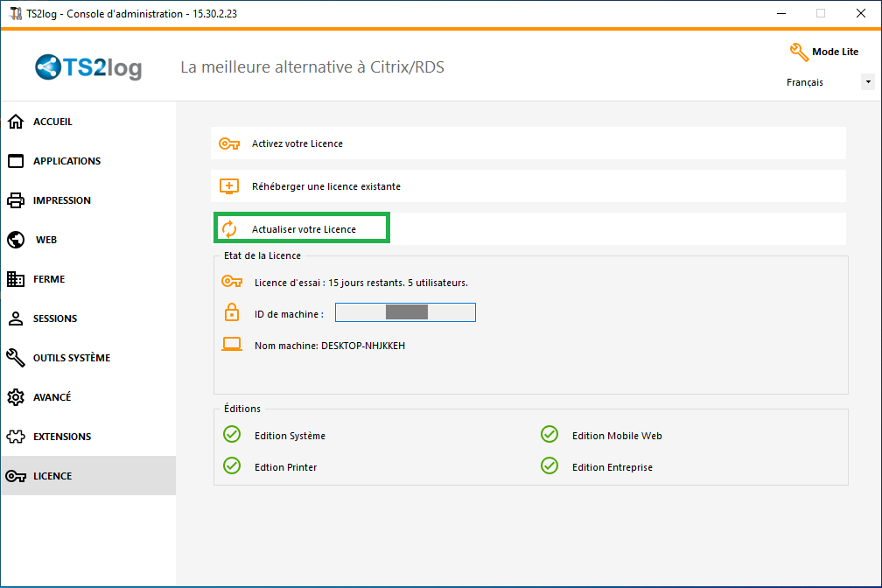Click the Edition Système label
Screen dimensions: 882x588
(290, 436)
